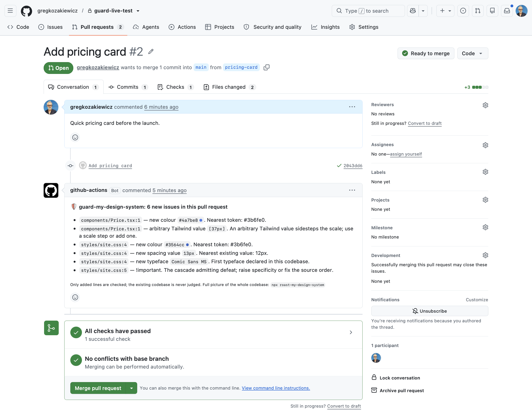This screenshot has width=532, height=410.
Task: Open the repository Settings tab
Action: tap(364, 27)
